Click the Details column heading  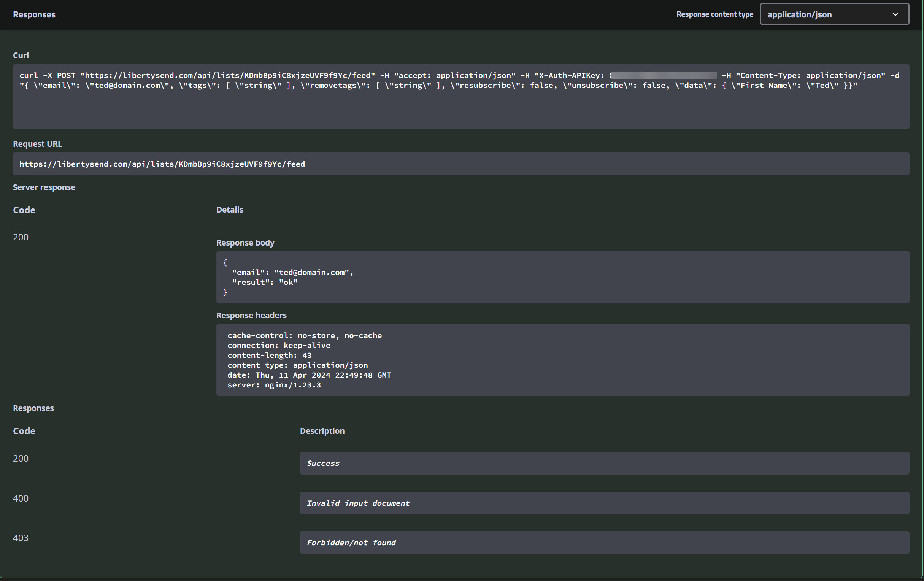tap(229, 210)
